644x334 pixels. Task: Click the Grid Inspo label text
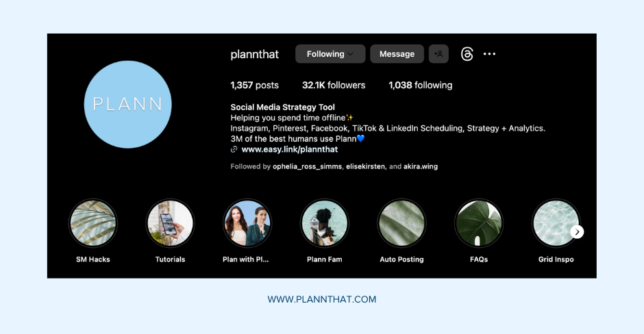[x=556, y=259]
